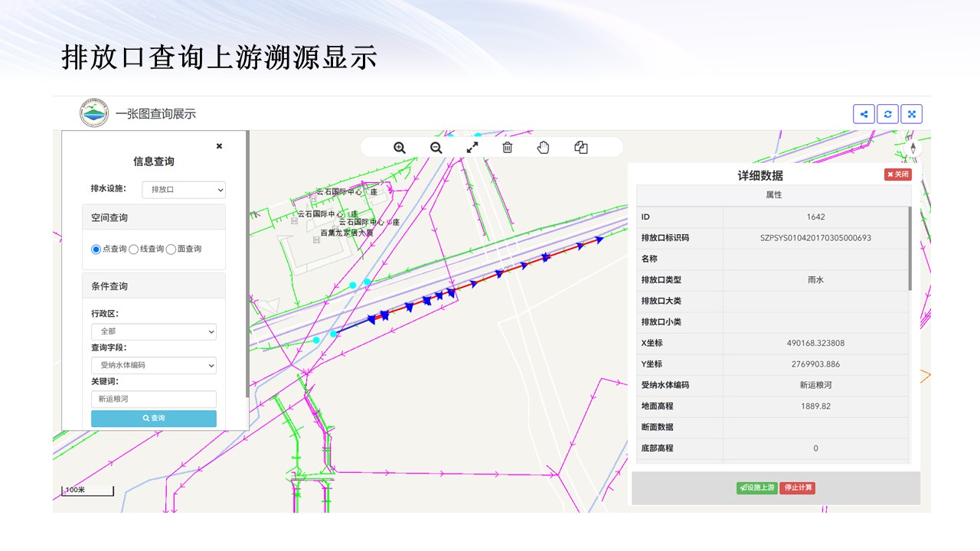This screenshot has height=551, width=980.
Task: Click the zoom out magnifier icon
Action: pos(436,148)
